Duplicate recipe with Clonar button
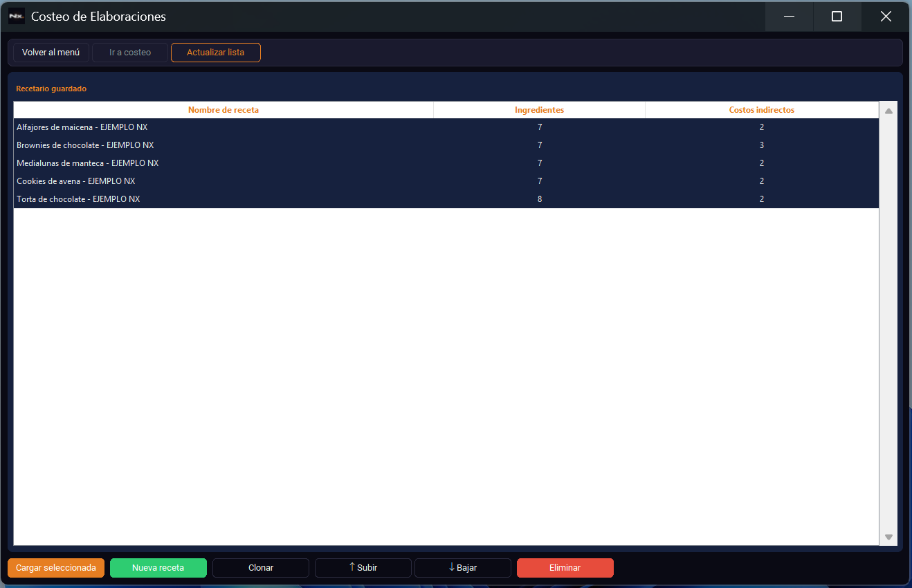This screenshot has width=912, height=588. point(261,568)
